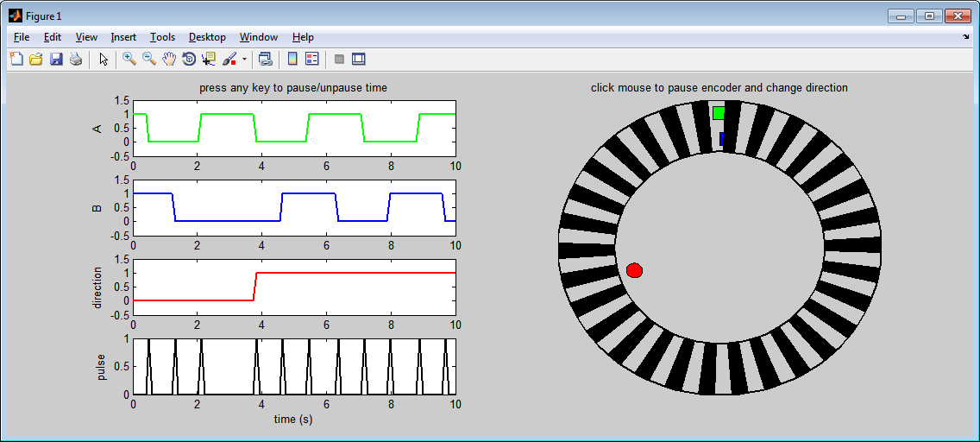Enable the Data Cursor tool
The image size is (980, 442).
pyautogui.click(x=209, y=60)
